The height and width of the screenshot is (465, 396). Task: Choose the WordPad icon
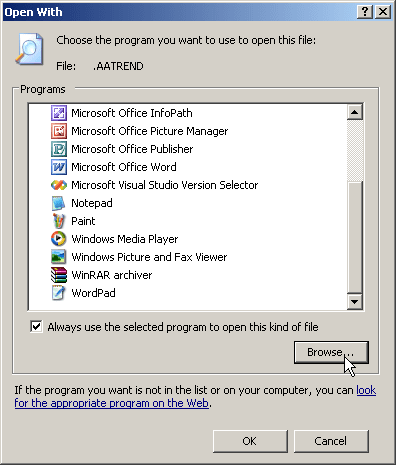point(59,293)
